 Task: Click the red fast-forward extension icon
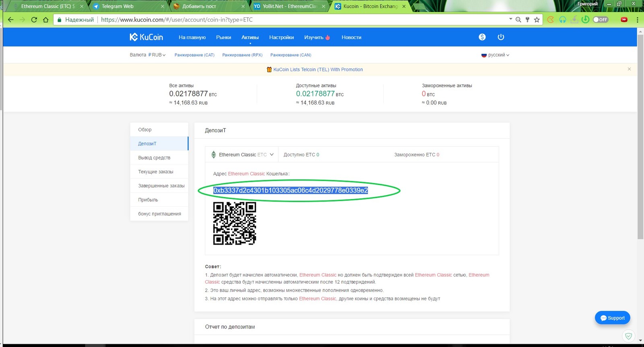tap(624, 19)
